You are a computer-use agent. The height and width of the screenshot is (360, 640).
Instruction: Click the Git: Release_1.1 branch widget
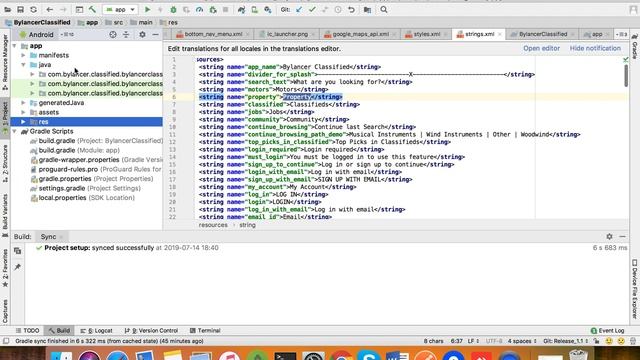pyautogui.click(x=565, y=341)
